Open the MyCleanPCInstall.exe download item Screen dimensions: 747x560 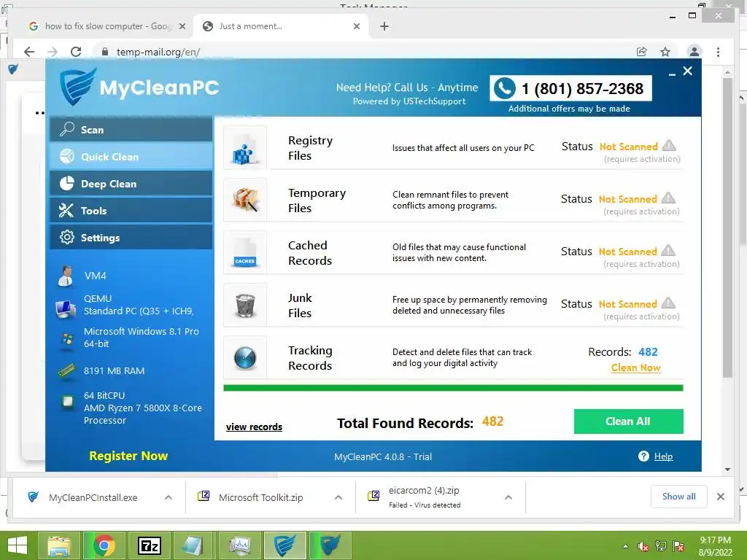93,497
